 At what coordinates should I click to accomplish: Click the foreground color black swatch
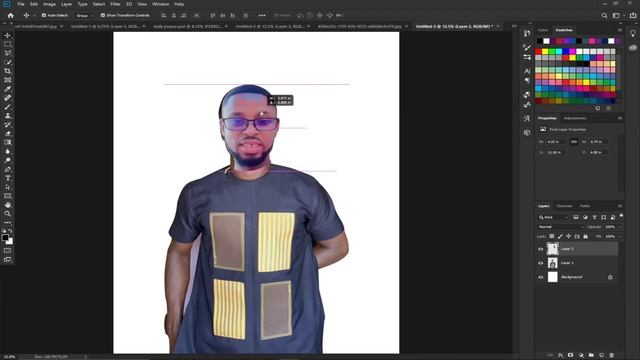[5, 238]
